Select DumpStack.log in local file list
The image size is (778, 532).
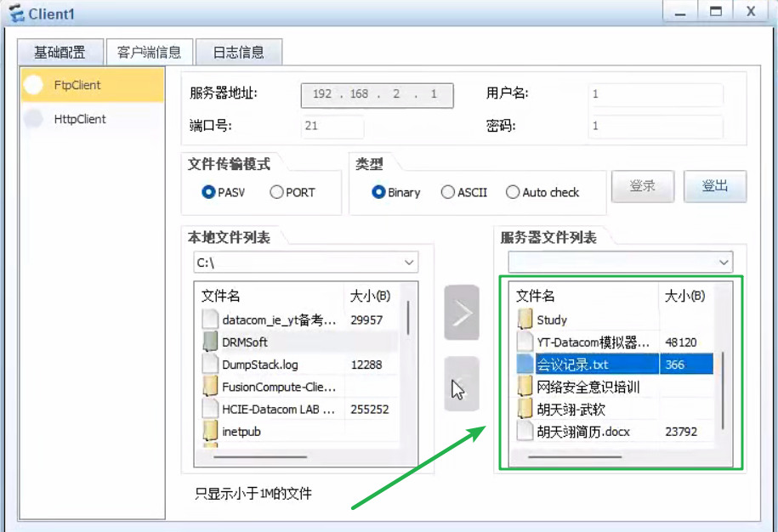tap(260, 365)
